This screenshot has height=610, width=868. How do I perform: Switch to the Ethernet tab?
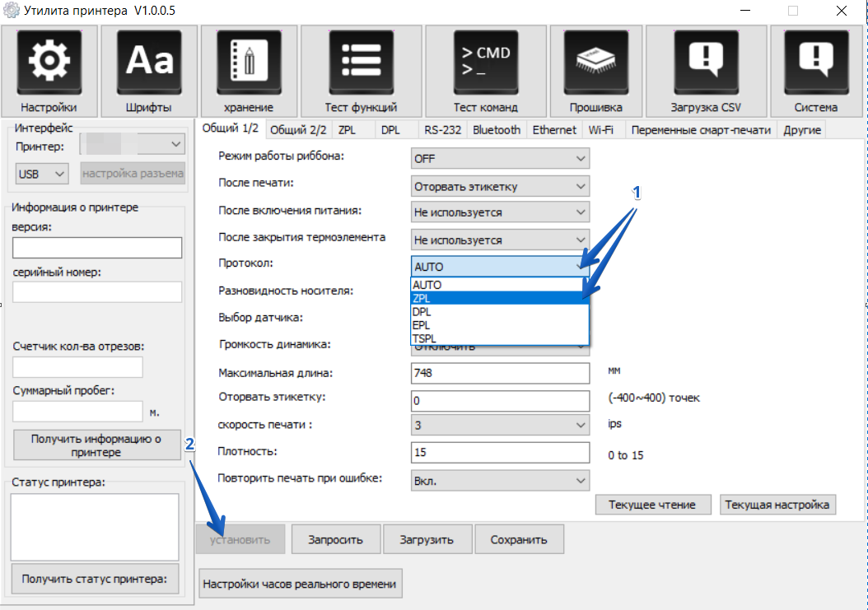[554, 130]
